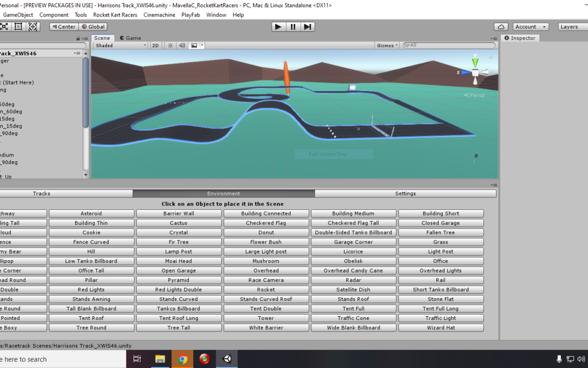
Task: Open the Settings tab in track builder
Action: (x=406, y=194)
